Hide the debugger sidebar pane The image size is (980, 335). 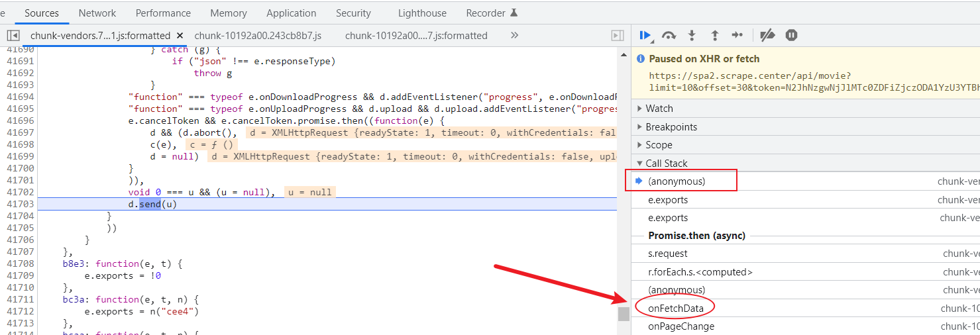(617, 36)
